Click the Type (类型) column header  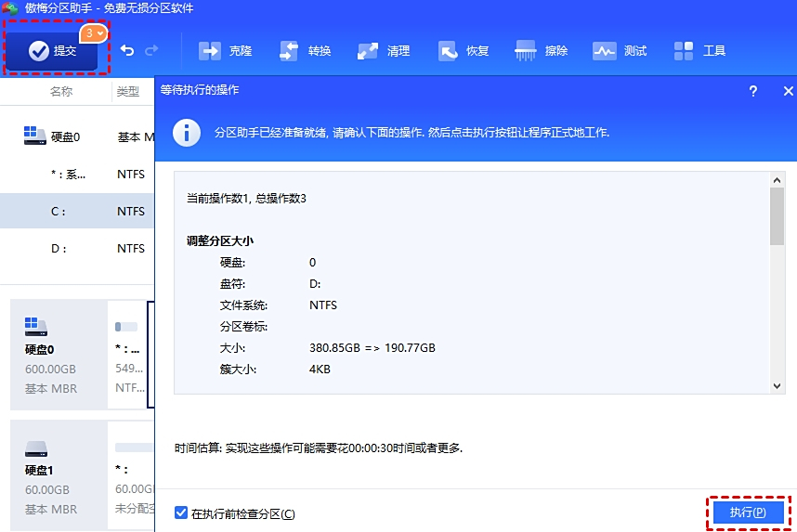pyautogui.click(x=127, y=92)
